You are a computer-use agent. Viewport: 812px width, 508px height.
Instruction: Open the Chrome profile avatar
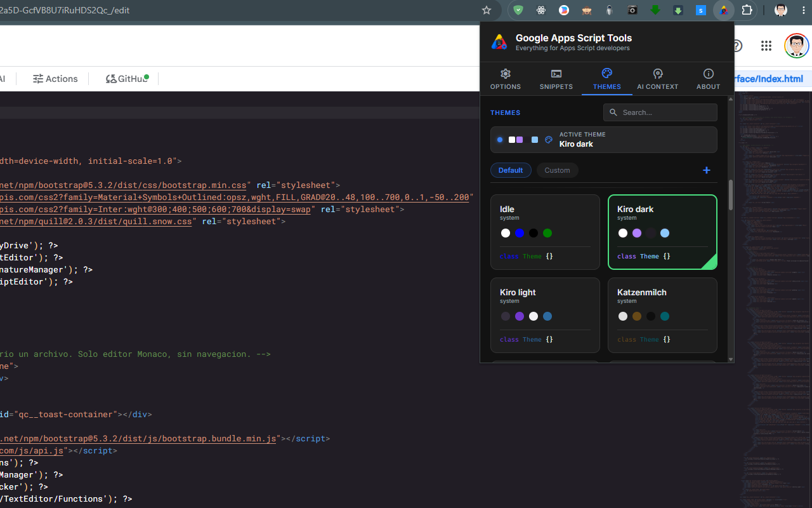coord(781,10)
